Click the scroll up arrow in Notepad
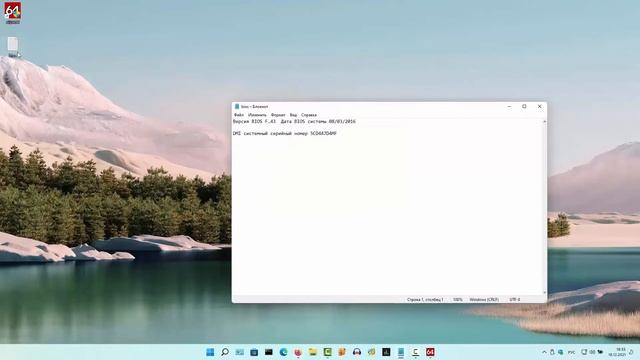 (x=544, y=122)
